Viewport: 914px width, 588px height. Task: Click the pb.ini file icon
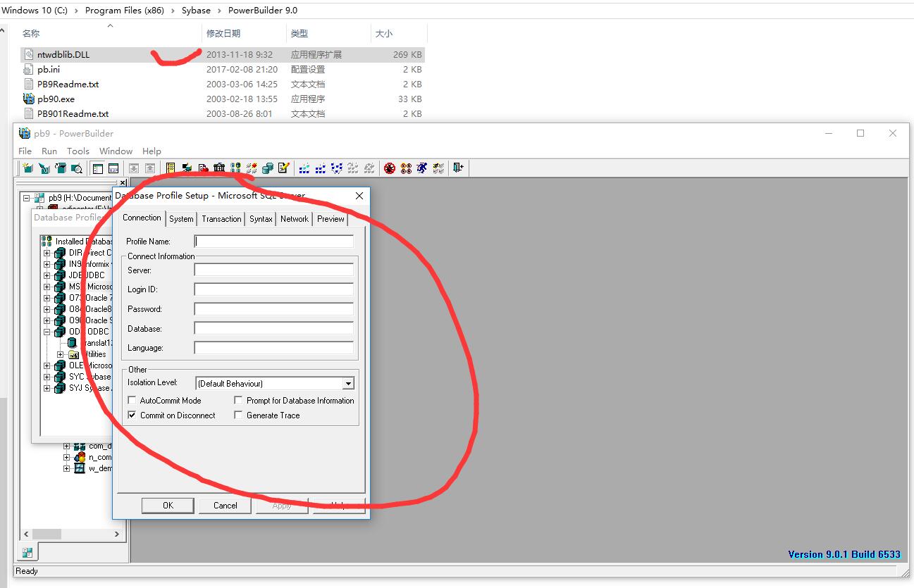pyautogui.click(x=29, y=69)
